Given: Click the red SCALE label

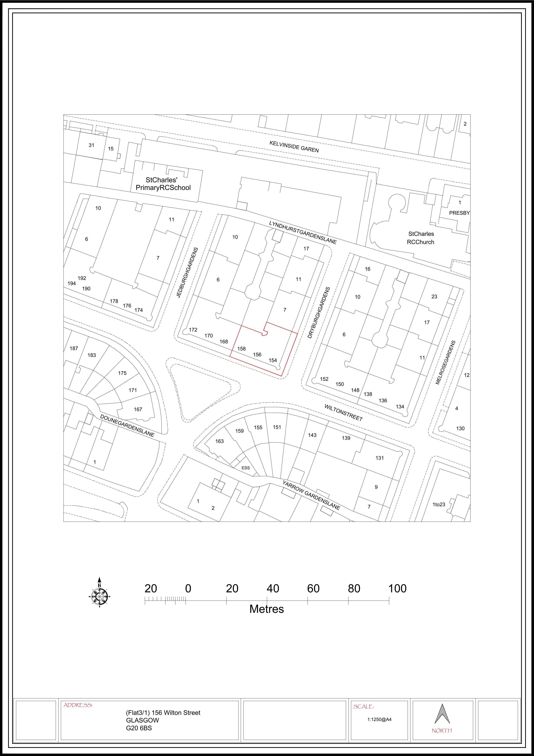Looking at the screenshot, I should [364, 707].
